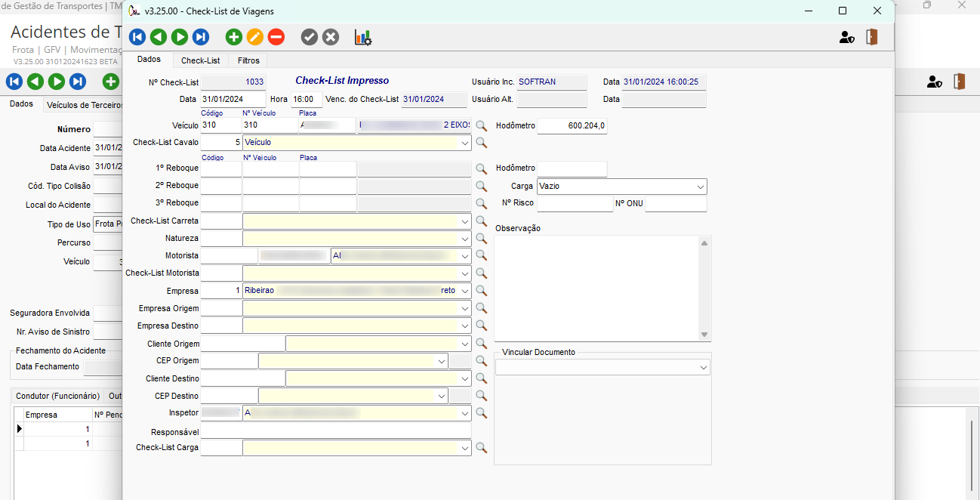
Task: Click the Hodômetro field with 600.204,0
Action: (572, 126)
